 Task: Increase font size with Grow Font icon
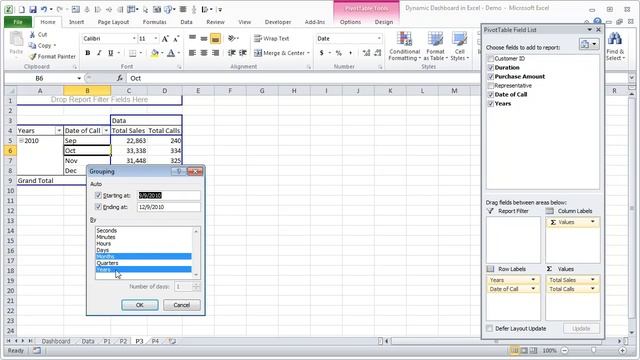165,39
